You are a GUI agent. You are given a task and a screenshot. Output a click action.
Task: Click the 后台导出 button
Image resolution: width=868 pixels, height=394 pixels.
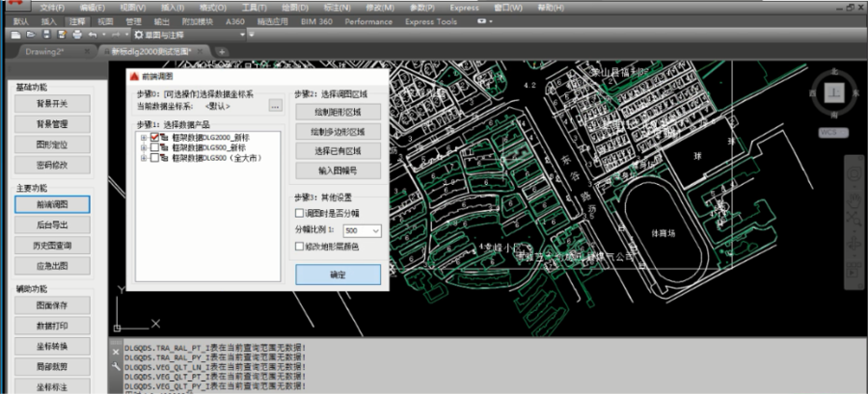click(52, 224)
